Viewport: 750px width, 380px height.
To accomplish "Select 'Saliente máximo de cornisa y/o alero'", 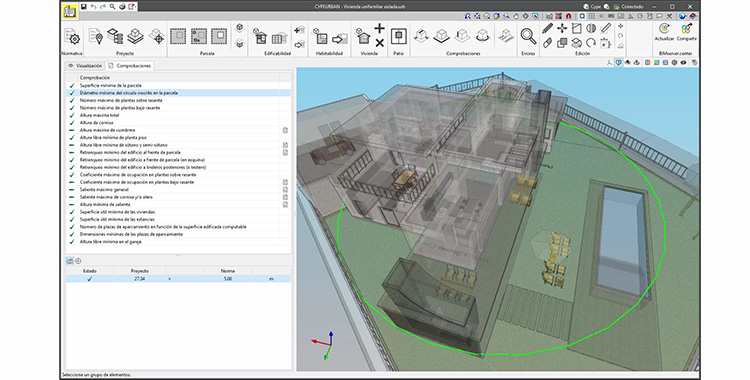I will click(178, 197).
